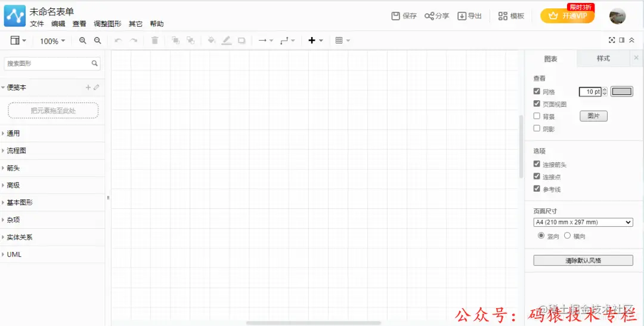Select the 竖向 orientation radio
Screen dimensions: 644x326
pos(541,236)
